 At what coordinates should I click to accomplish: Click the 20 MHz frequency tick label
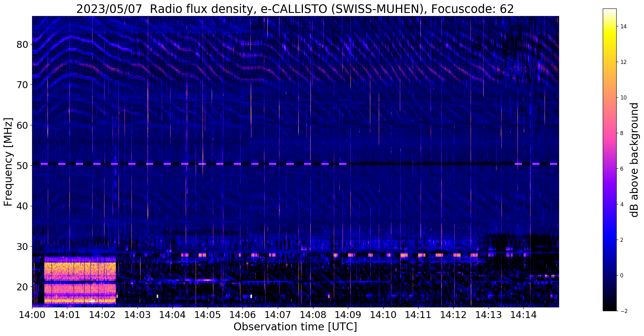(x=22, y=287)
